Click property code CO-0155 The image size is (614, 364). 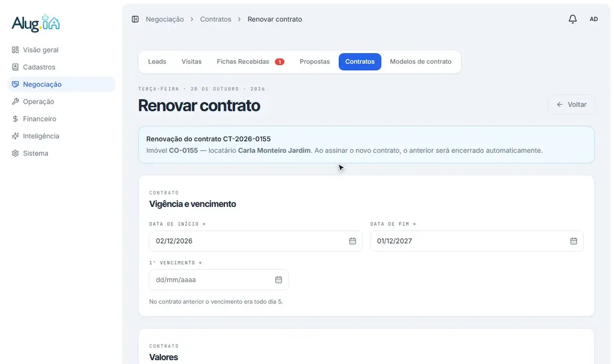183,151
